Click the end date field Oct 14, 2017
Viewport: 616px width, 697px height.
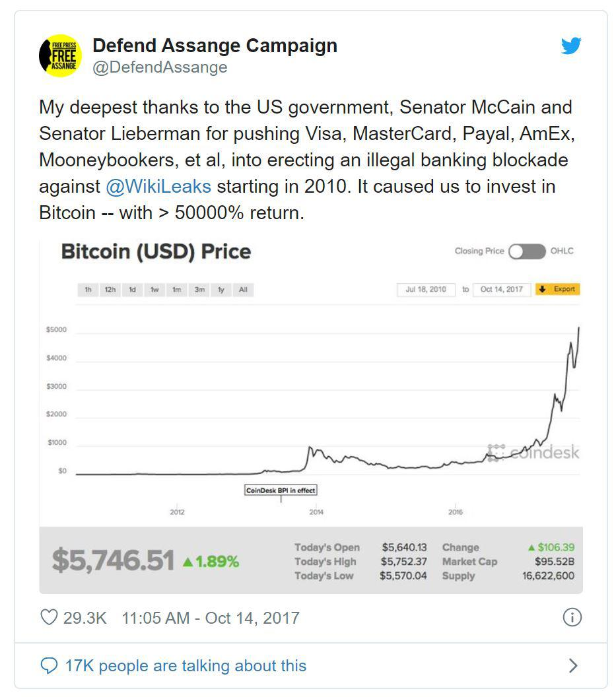tap(502, 289)
